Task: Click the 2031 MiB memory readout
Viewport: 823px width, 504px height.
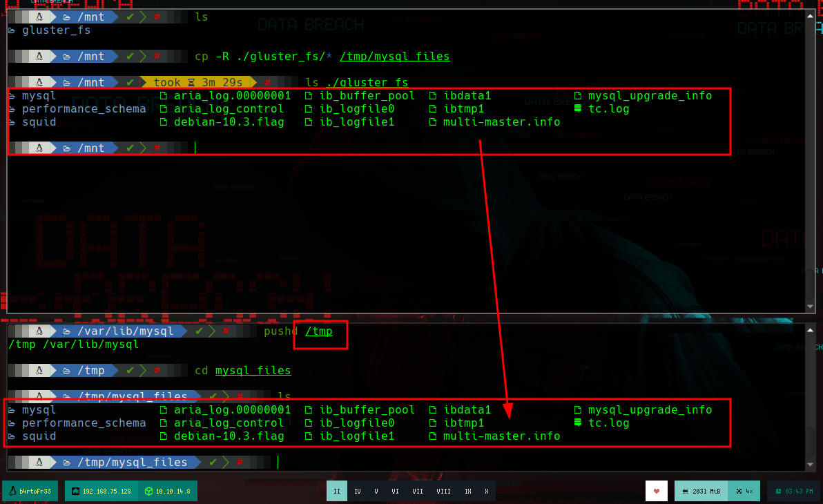Action: [706, 492]
